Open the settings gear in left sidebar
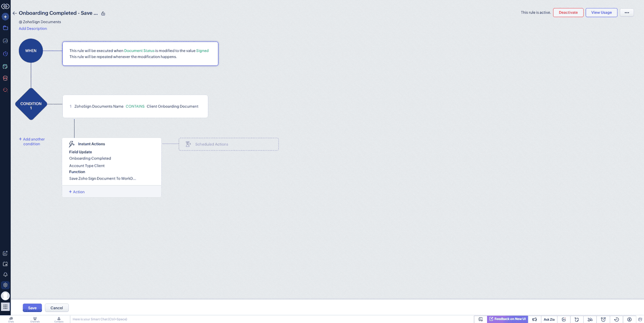The height and width of the screenshot is (323, 644). pos(5,285)
